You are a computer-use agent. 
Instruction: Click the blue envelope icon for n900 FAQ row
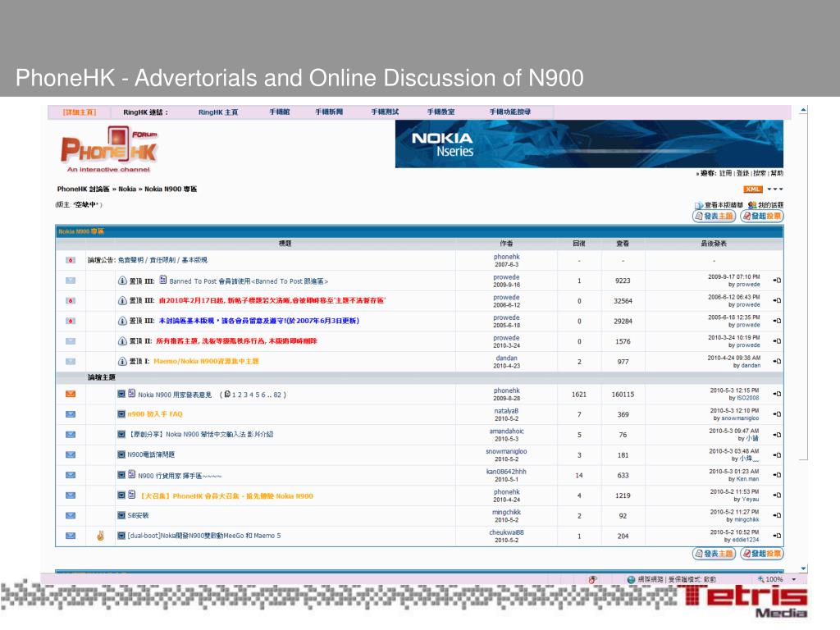[x=71, y=414]
